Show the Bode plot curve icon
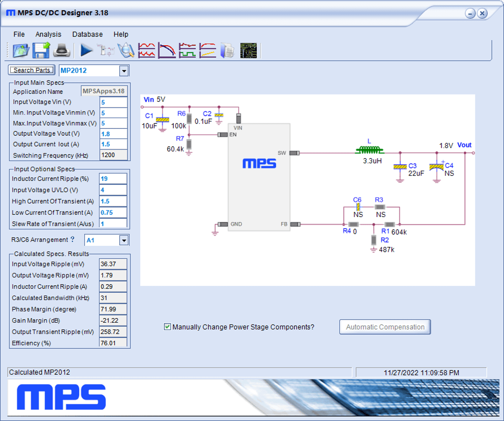504x421 pixels. [167, 50]
